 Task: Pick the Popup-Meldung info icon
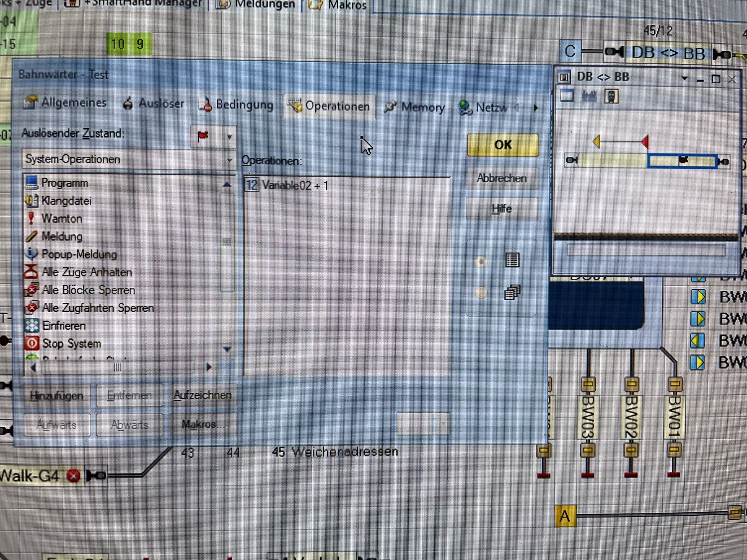pyautogui.click(x=32, y=254)
